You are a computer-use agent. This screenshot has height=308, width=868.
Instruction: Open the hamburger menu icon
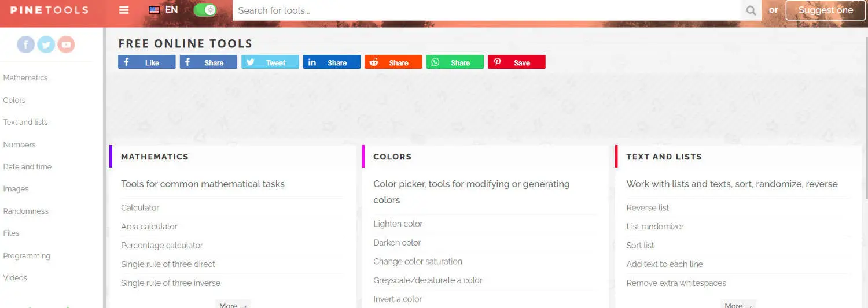(x=123, y=10)
